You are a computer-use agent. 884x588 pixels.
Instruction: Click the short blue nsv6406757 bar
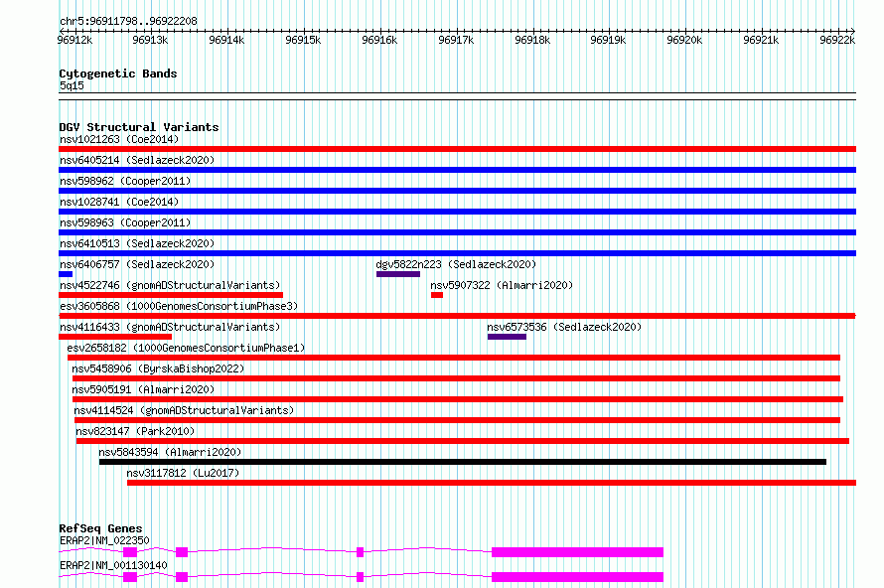pos(66,274)
